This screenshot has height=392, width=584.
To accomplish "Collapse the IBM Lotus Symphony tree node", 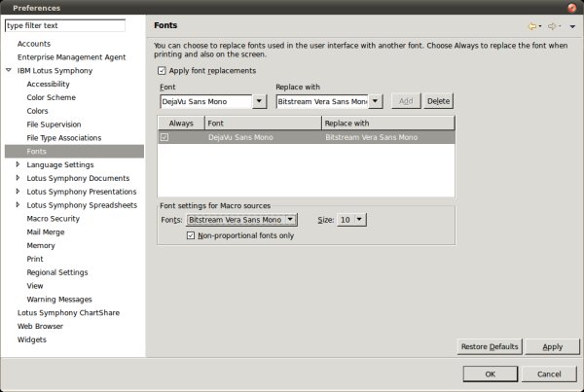I will tap(9, 71).
